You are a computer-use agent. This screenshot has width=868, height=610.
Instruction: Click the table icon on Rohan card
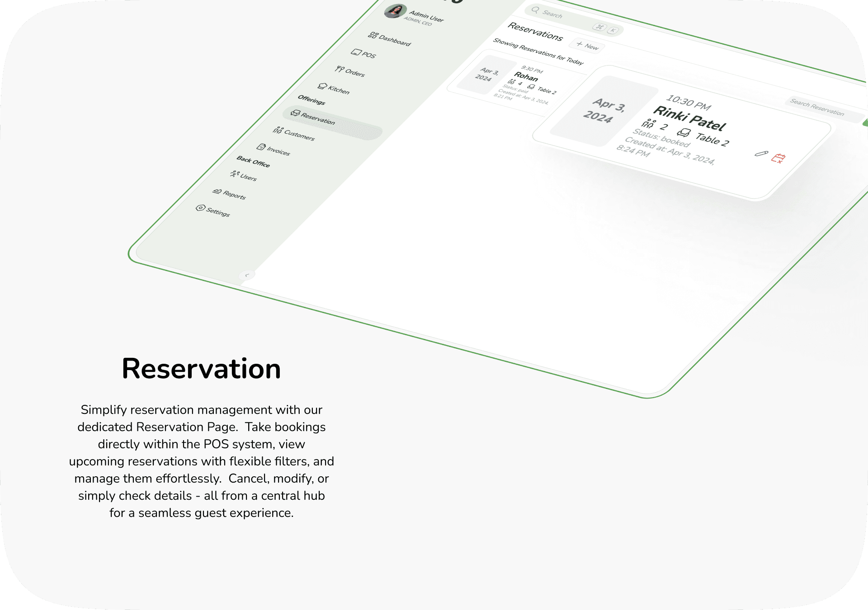click(x=531, y=87)
